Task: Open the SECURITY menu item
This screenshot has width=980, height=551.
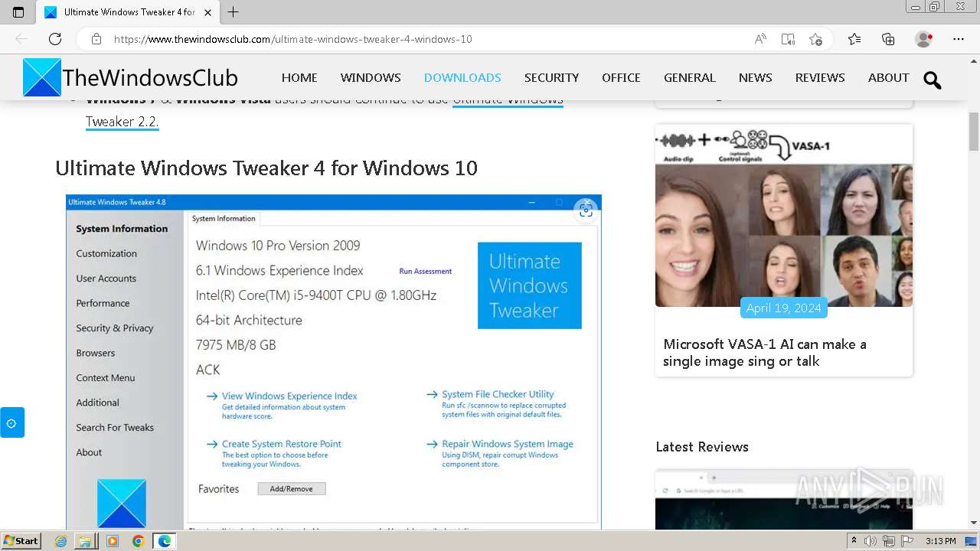Action: (x=551, y=77)
